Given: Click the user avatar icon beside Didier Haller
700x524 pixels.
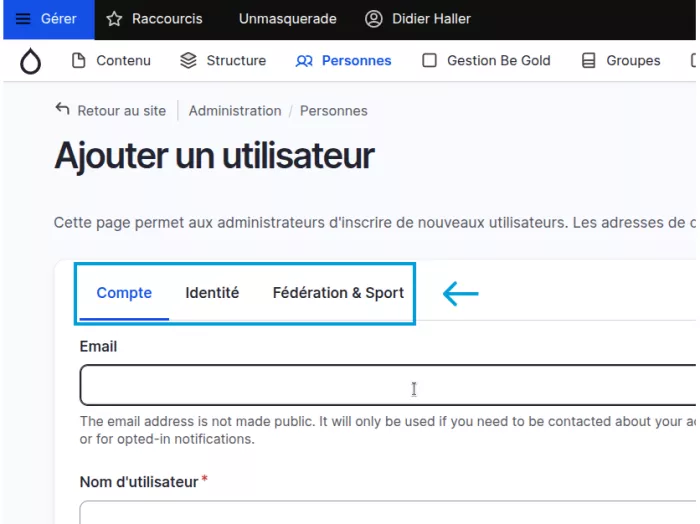Looking at the screenshot, I should 374,19.
